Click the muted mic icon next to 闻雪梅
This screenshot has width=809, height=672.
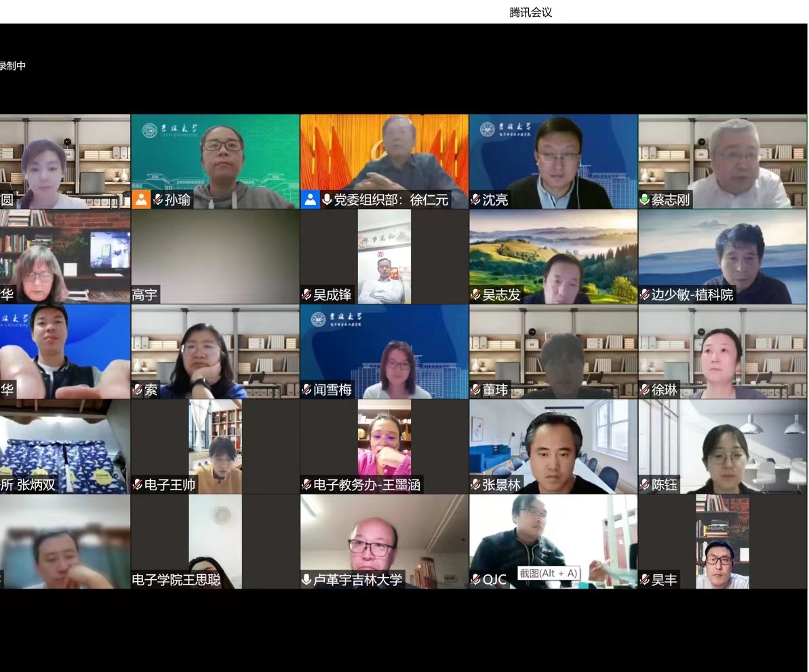(x=307, y=390)
